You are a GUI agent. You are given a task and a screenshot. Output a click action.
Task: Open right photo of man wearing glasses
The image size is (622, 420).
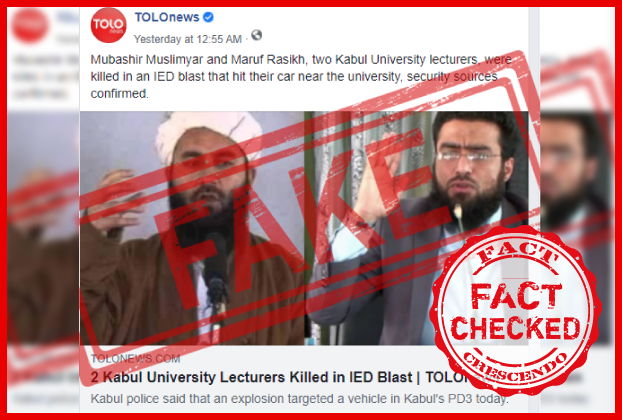417,228
